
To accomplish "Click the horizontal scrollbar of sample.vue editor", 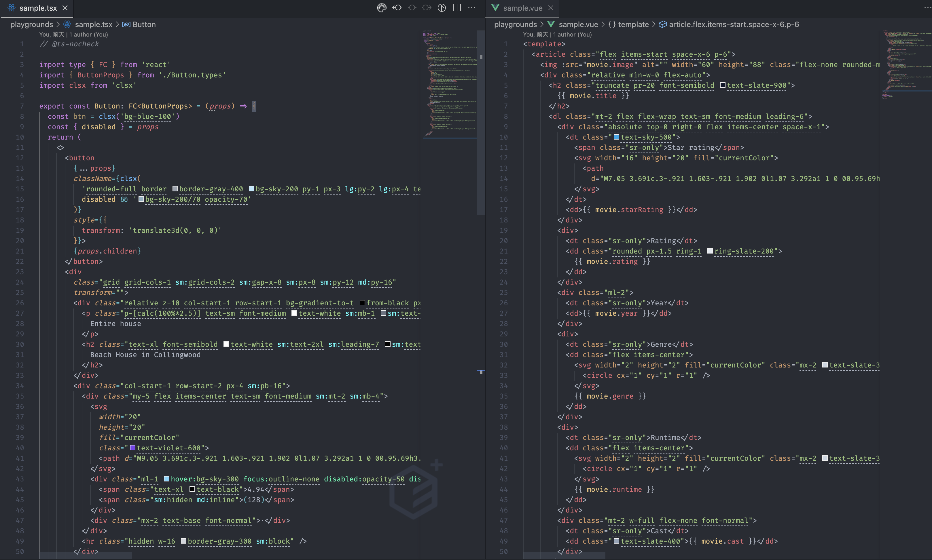I will [x=564, y=555].
